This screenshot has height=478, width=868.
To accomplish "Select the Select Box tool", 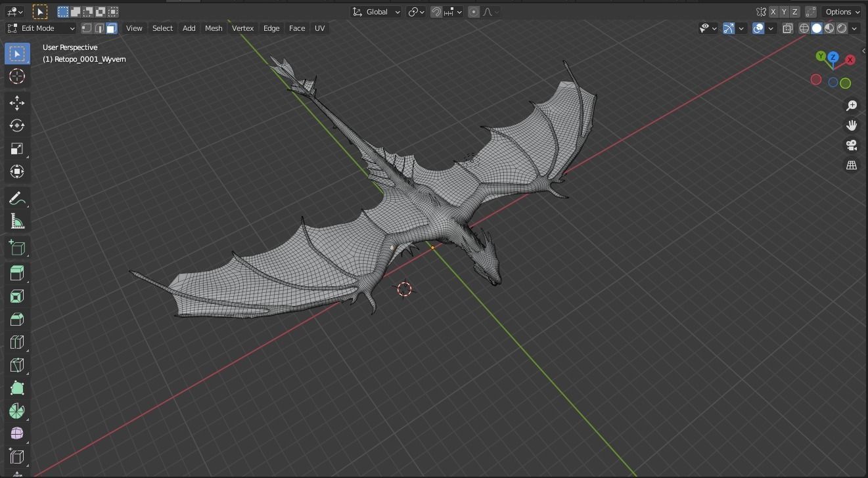I will (17, 54).
